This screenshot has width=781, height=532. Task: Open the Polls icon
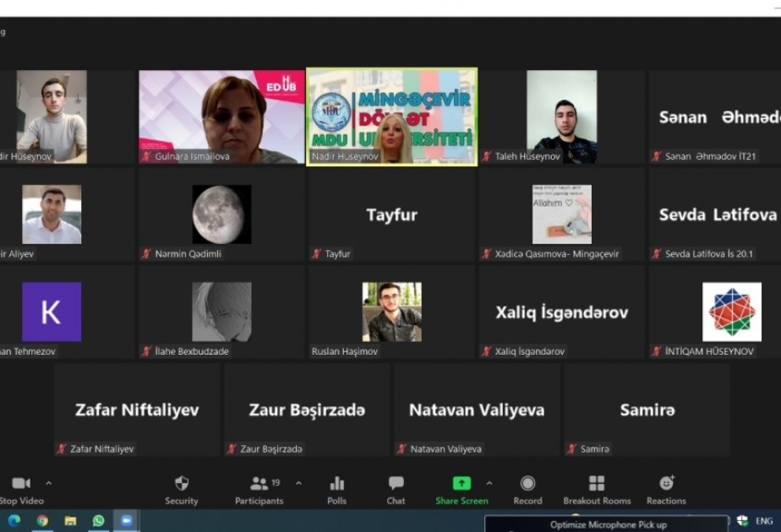pyautogui.click(x=337, y=483)
